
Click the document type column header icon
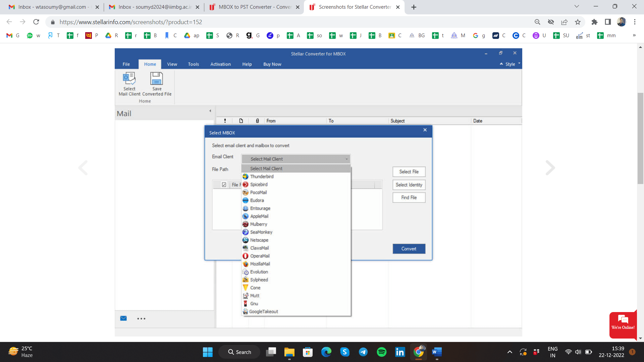241,121
